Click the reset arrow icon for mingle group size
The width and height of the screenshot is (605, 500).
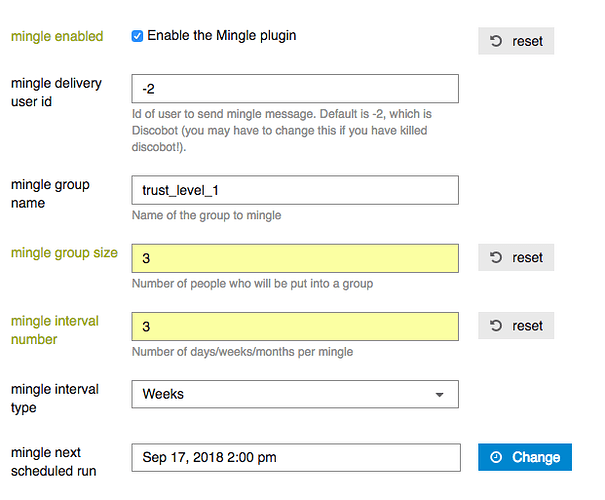(x=496, y=257)
